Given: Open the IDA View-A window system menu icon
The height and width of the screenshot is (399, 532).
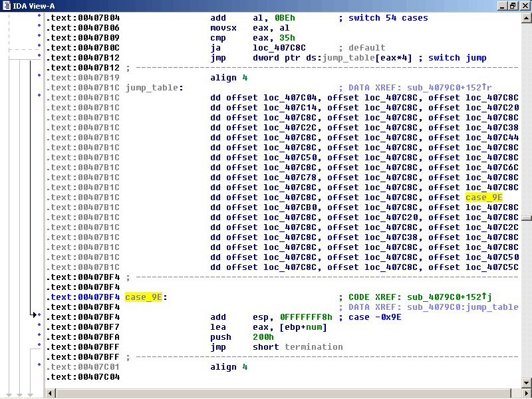Looking at the screenshot, I should tap(7, 5).
